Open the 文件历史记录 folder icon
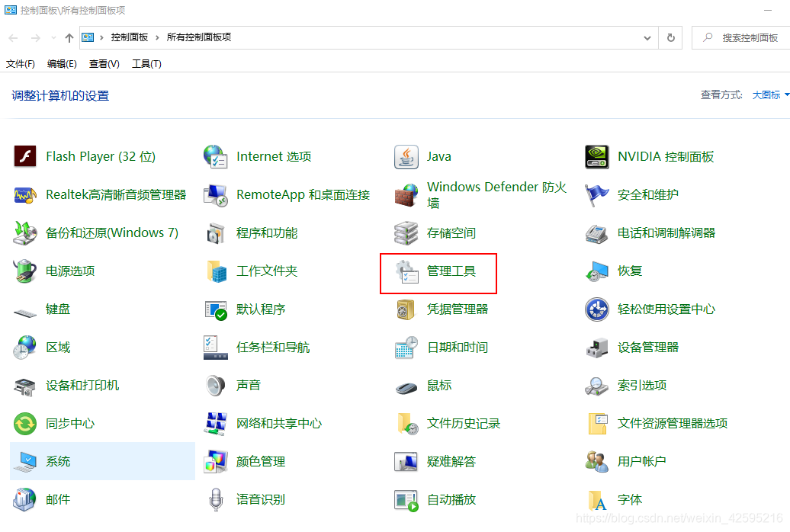 (406, 424)
